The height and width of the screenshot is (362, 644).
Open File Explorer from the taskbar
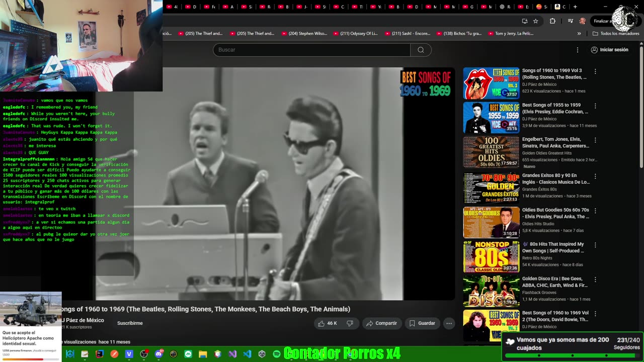pos(203,354)
